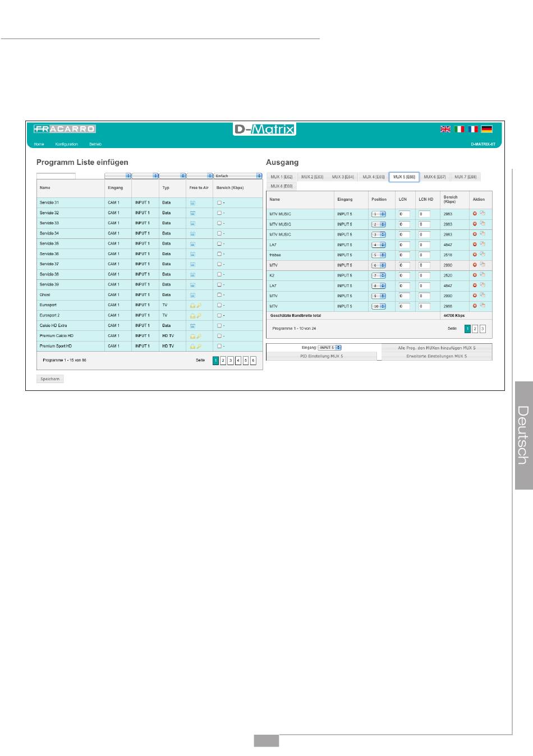Delete MTV program at position 6
The height and width of the screenshot is (756, 533).
tap(475, 265)
